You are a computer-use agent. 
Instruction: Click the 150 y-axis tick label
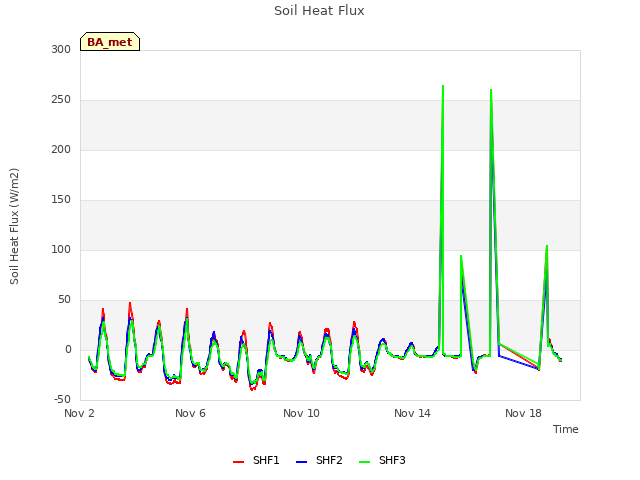61,200
